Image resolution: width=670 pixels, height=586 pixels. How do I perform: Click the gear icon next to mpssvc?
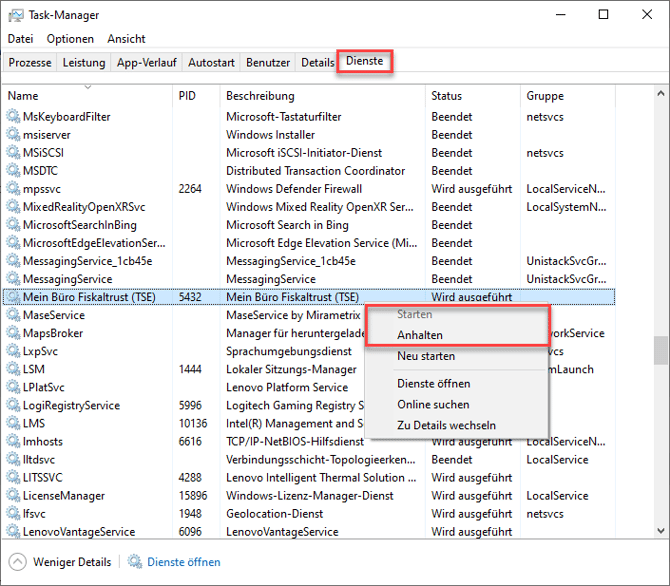[13, 189]
